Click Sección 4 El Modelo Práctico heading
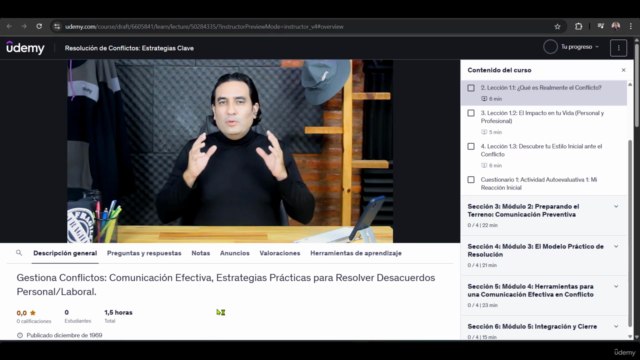Screen dimensions: 640x360 pyautogui.click(x=536, y=250)
